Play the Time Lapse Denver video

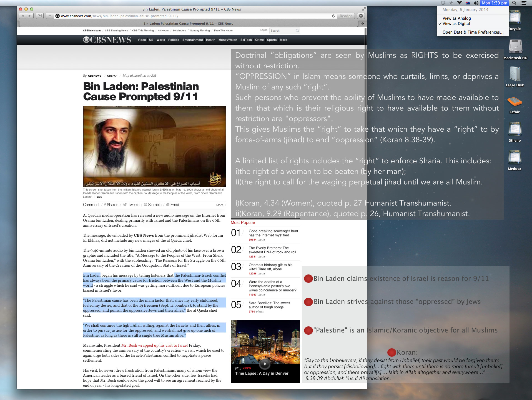tap(265, 364)
